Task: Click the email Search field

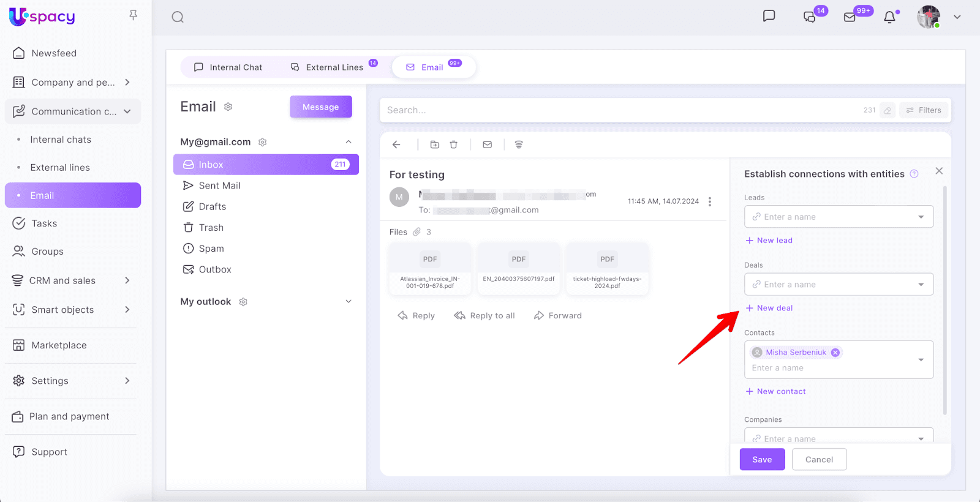Action: pos(619,110)
